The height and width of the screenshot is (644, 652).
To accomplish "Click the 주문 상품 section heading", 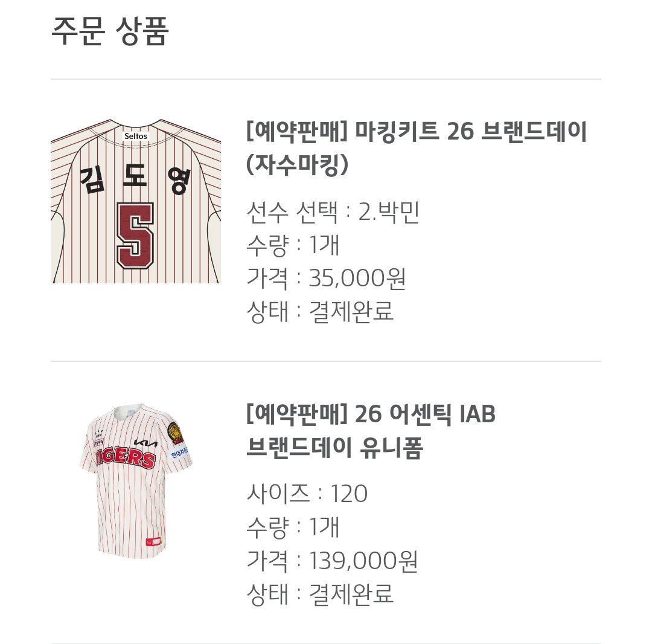I will 110,30.
